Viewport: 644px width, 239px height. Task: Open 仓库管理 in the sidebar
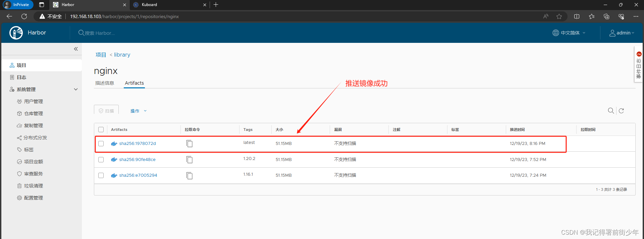pyautogui.click(x=33, y=113)
